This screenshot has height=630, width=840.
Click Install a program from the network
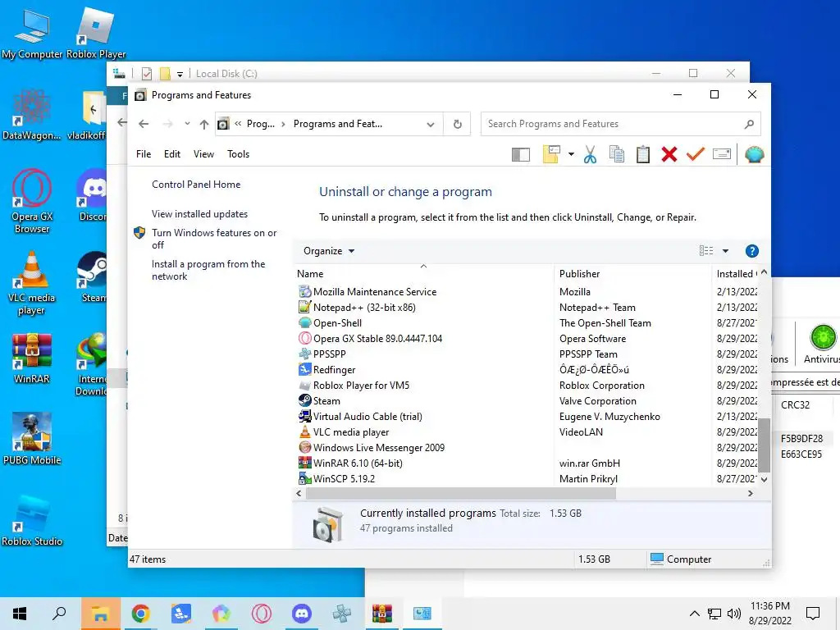coord(208,270)
